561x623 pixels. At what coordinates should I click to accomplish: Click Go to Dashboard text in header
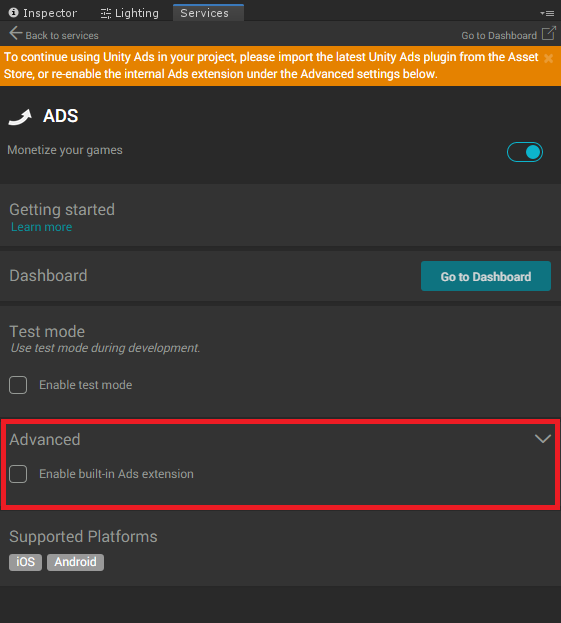click(499, 36)
